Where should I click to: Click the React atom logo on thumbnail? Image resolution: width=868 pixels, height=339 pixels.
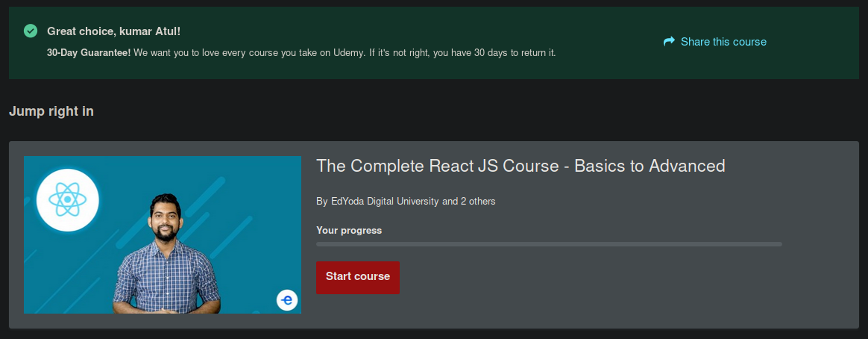tap(68, 199)
